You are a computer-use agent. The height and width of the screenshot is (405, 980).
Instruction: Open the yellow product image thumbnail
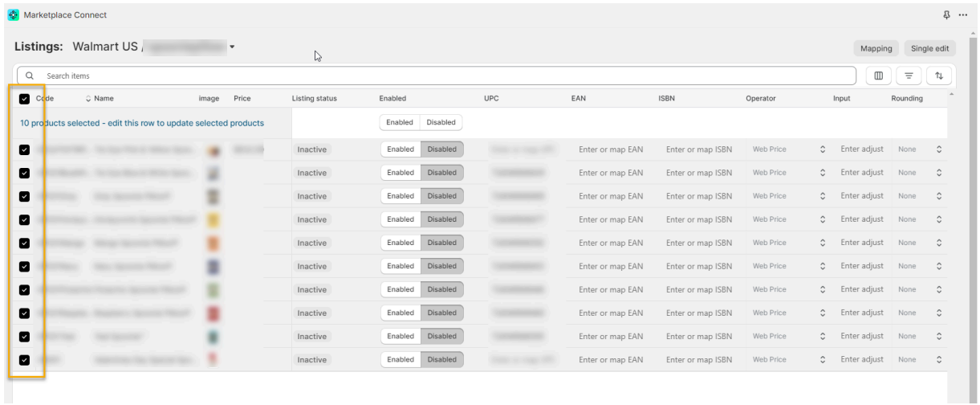pos(213,219)
